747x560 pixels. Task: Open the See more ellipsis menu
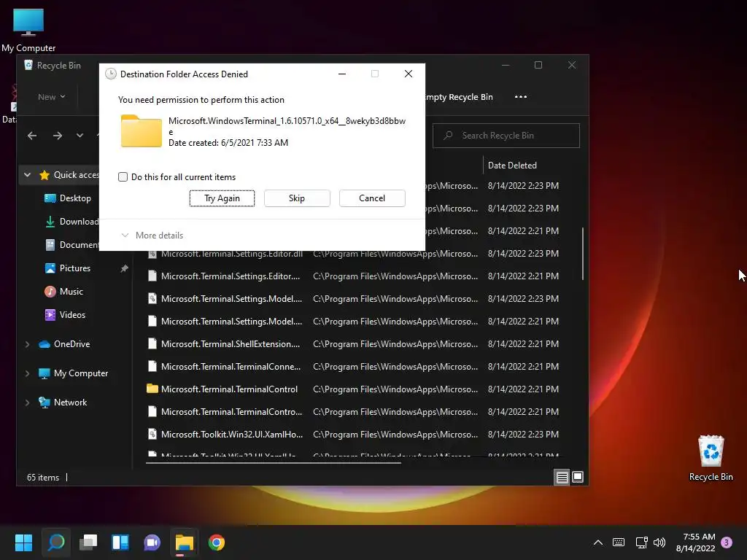pos(521,97)
